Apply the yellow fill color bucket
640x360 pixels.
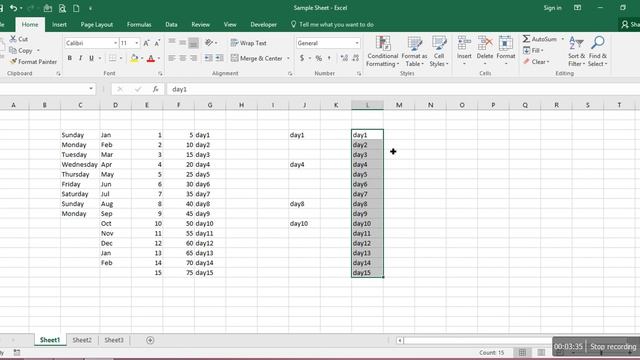pos(134,58)
